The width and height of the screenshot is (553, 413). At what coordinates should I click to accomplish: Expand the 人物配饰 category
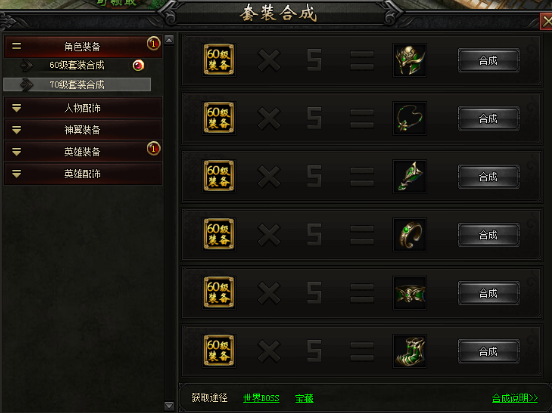(x=83, y=108)
